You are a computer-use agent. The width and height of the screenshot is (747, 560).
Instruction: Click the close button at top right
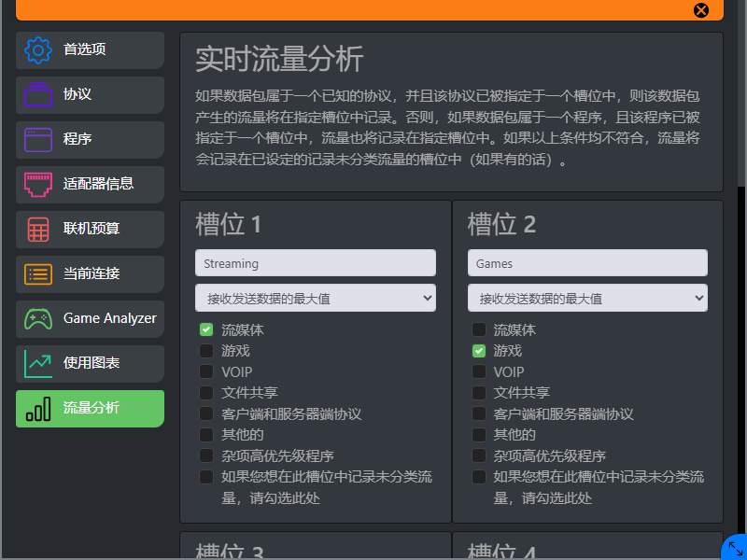pos(701,10)
